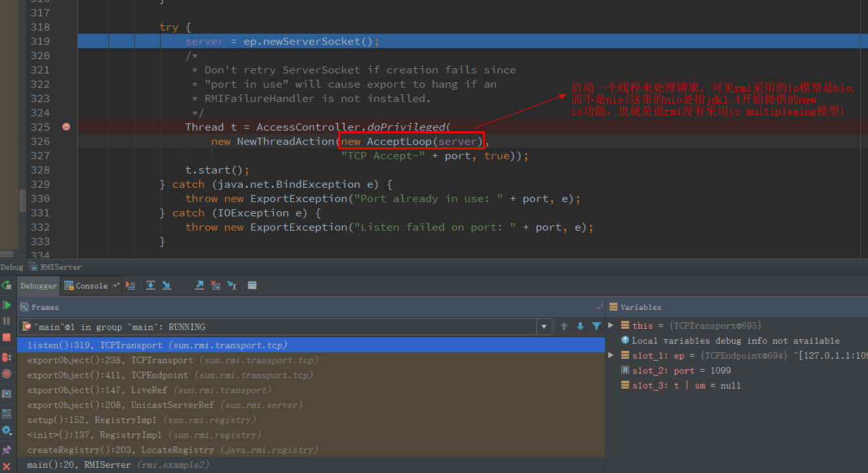Select the "main"@1 RUNNING thread combo box
The width and height of the screenshot is (868, 473).
[285, 327]
